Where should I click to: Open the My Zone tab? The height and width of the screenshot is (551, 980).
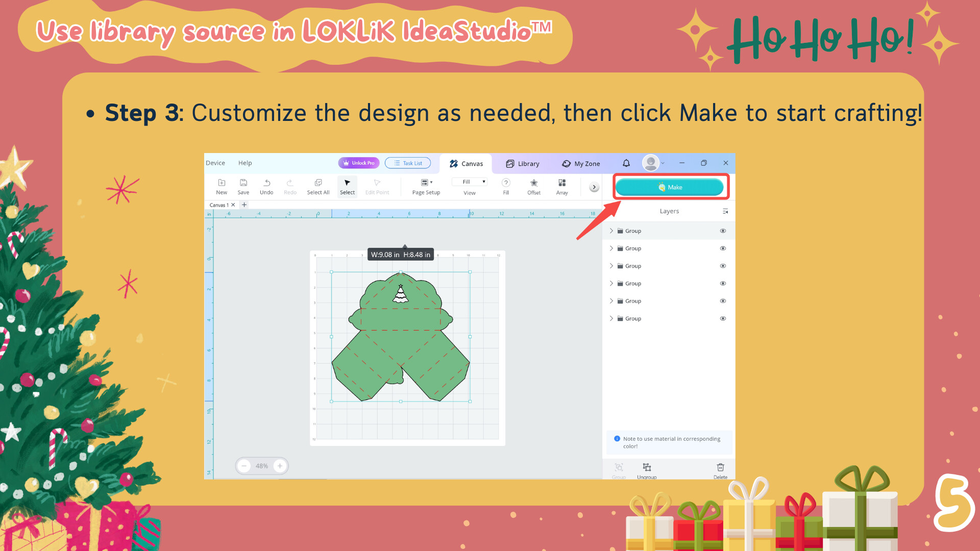tap(581, 164)
